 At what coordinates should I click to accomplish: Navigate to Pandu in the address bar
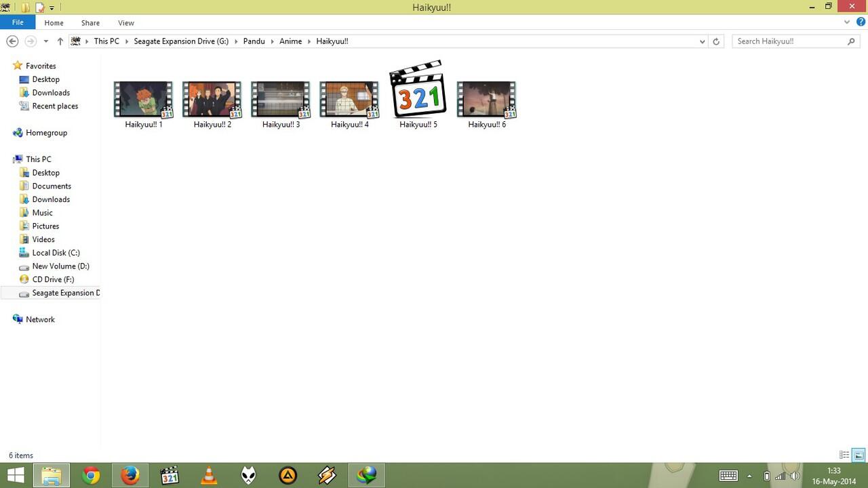tap(254, 41)
